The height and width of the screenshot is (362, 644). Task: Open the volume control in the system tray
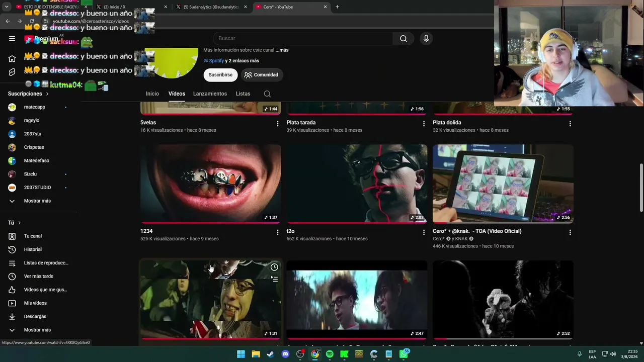click(x=613, y=354)
